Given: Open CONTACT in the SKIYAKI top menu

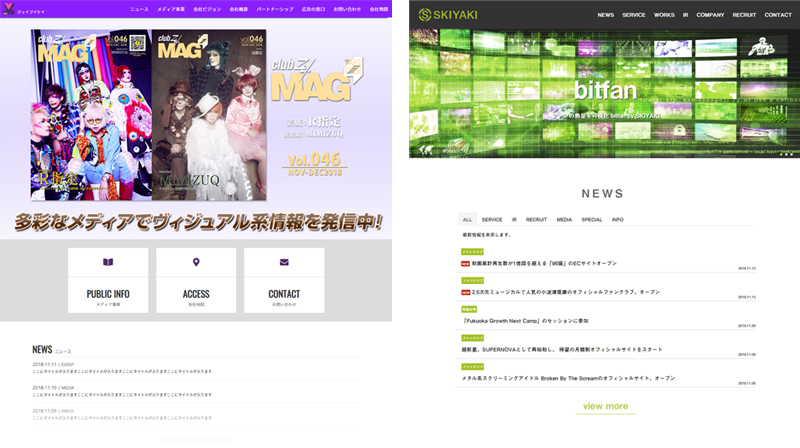Looking at the screenshot, I should (x=778, y=15).
